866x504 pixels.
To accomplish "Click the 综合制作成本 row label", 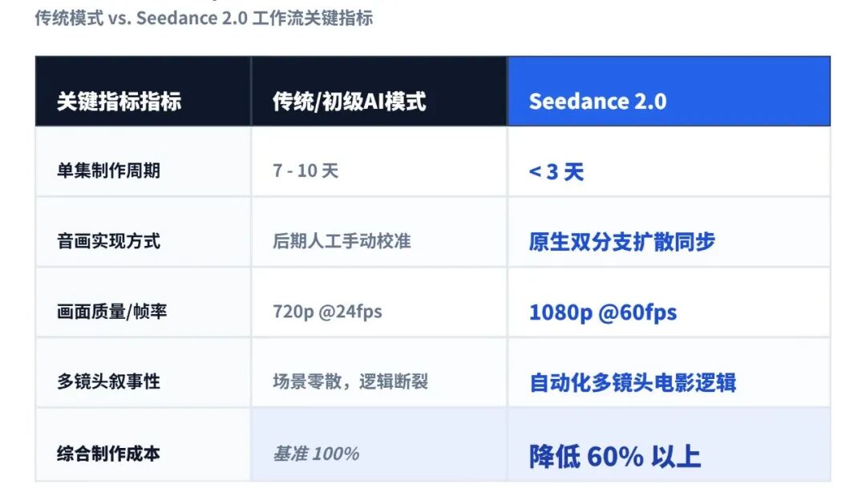I will pos(108,454).
